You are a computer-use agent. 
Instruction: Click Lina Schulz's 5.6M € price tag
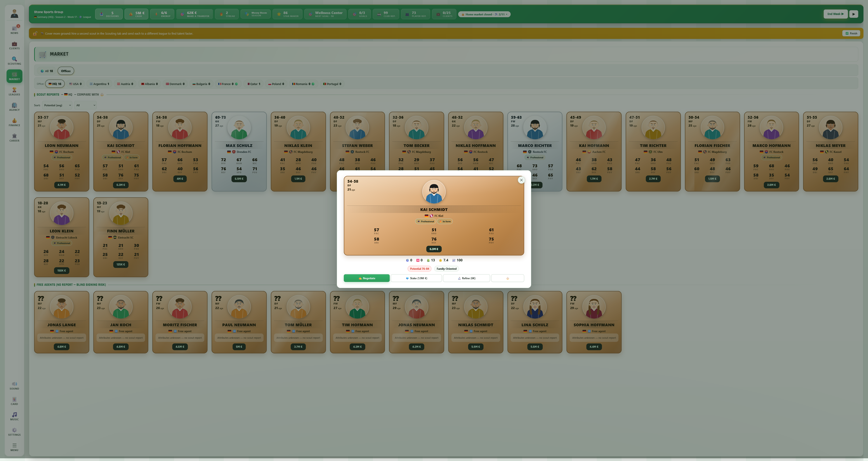[535, 347]
